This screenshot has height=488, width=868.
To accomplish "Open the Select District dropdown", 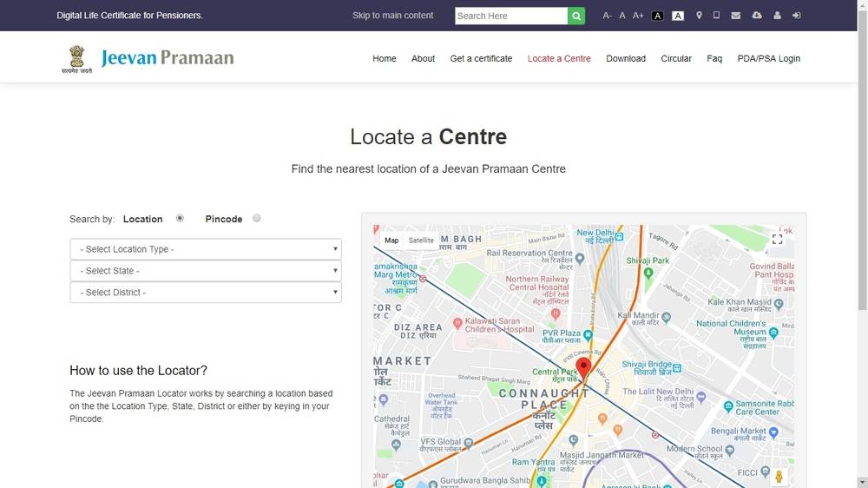I will tap(206, 293).
